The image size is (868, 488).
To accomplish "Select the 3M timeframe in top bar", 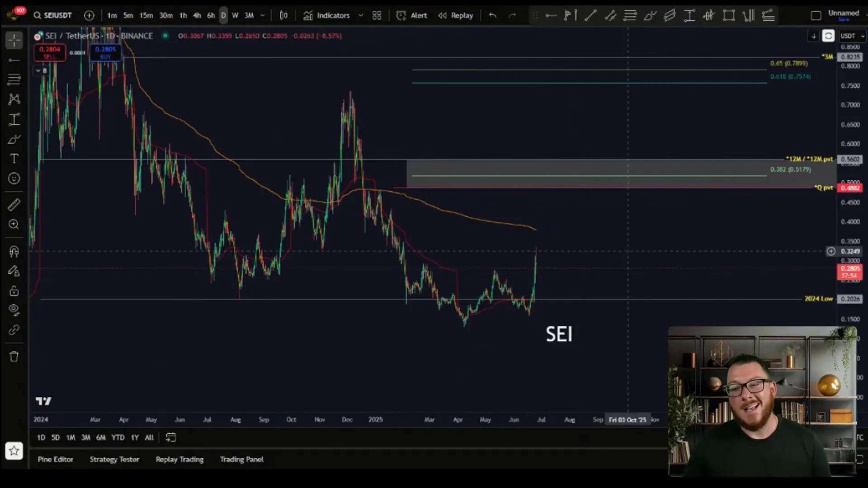I will (249, 15).
